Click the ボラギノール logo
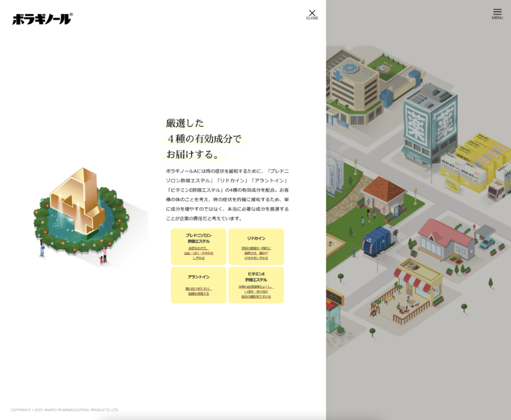 (x=42, y=19)
